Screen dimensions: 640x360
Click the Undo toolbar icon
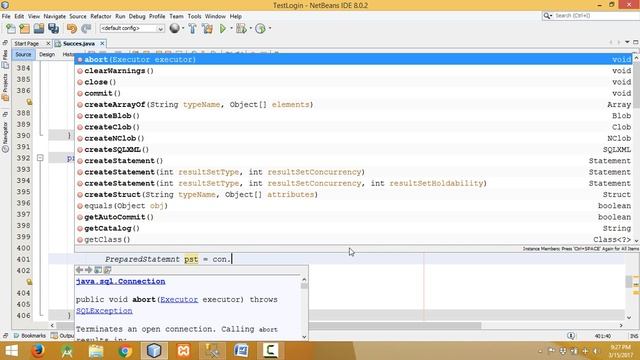coord(72,29)
